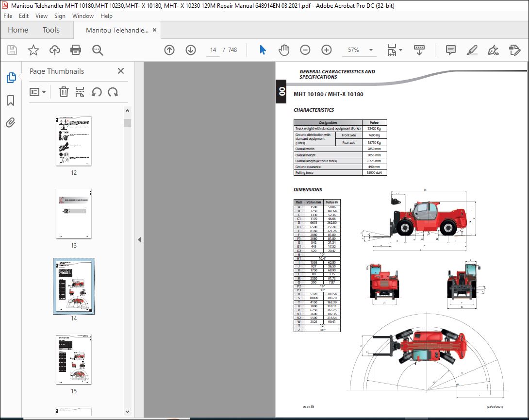
Task: Close the Page Thumbnails panel
Action: click(121, 71)
